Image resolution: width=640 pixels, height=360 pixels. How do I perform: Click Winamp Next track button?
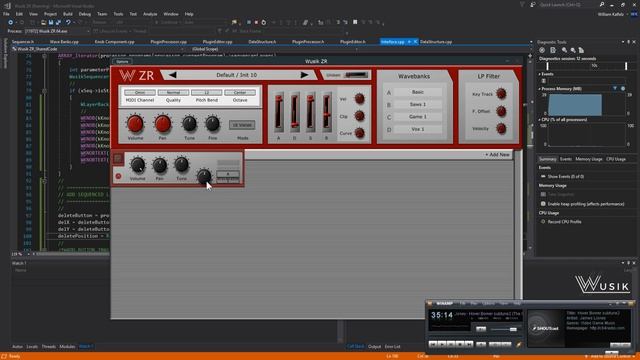[469, 344]
